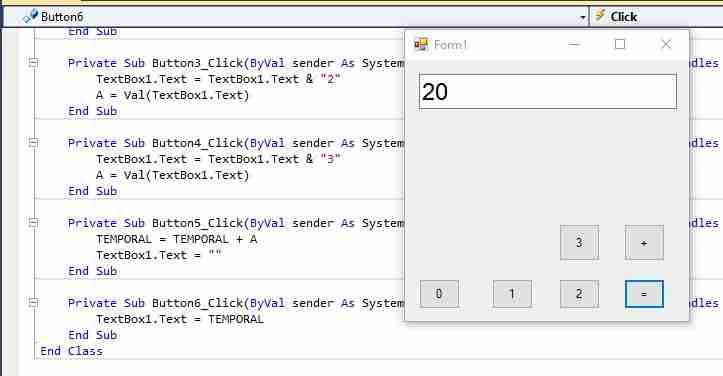The image size is (723, 376).
Task: Click End Sub below Button5_Click
Action: point(92,271)
